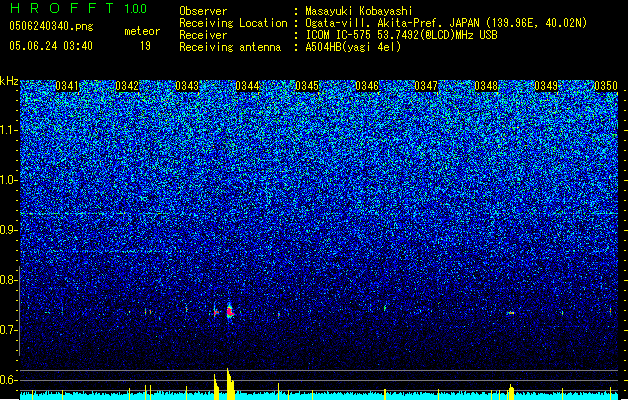Click the 0.9 kHz frequency axis label
The image size is (629, 400).
(x=9, y=230)
